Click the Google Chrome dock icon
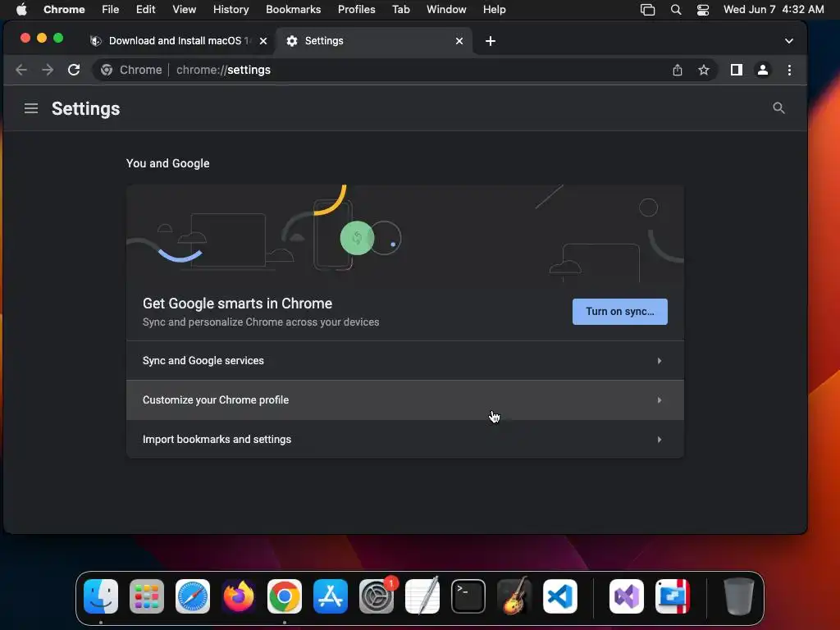 285,596
